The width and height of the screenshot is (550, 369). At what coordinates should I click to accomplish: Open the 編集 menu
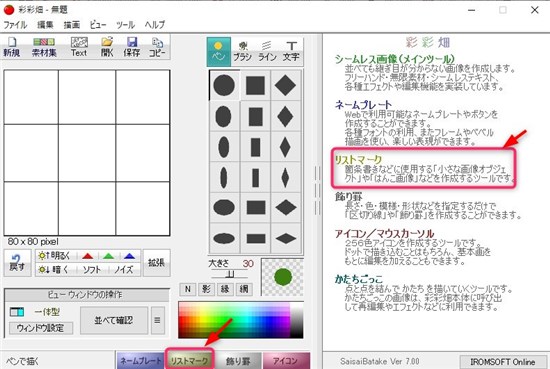tap(46, 25)
